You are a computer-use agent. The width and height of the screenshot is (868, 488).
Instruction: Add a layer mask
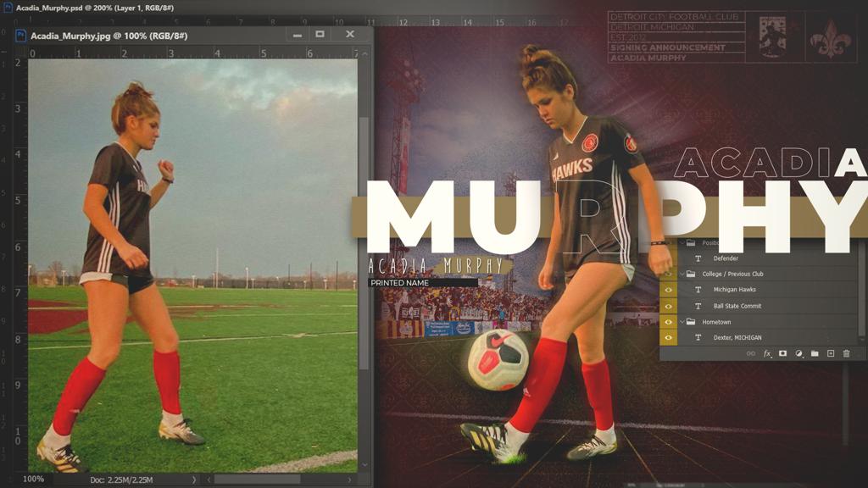pyautogui.click(x=782, y=353)
